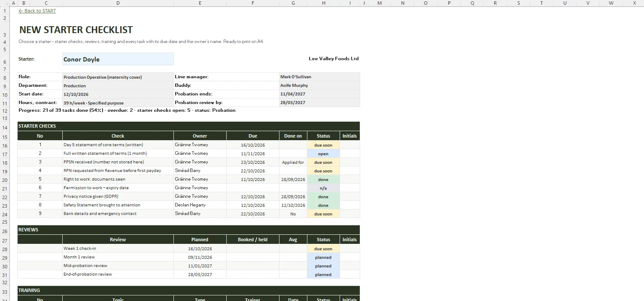Select the Month 1 review row label
644x301 pixels.
(118, 257)
